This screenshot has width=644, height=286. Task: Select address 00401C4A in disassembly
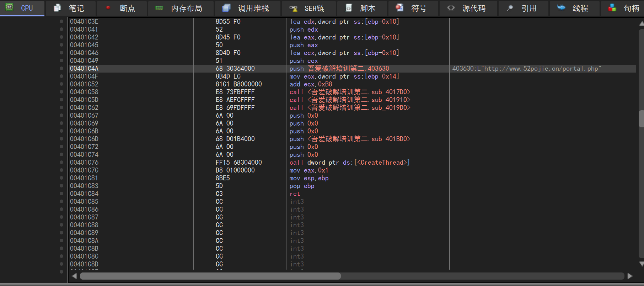[84, 69]
